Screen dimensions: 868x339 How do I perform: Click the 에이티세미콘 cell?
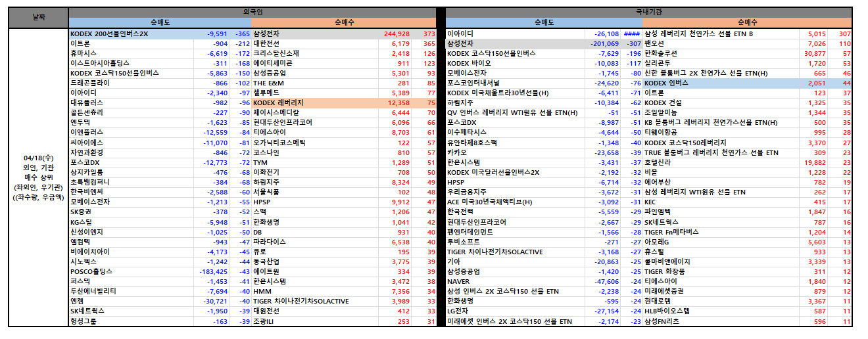coord(315,63)
